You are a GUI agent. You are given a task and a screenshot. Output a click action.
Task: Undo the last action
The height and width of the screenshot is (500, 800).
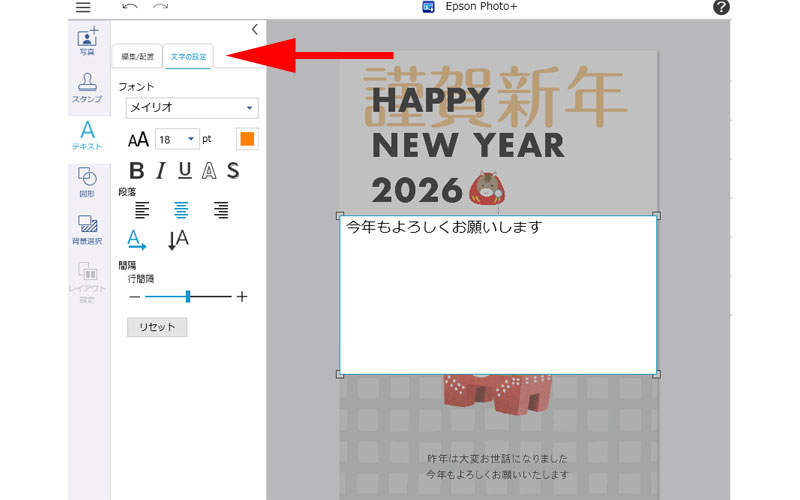tap(130, 7)
